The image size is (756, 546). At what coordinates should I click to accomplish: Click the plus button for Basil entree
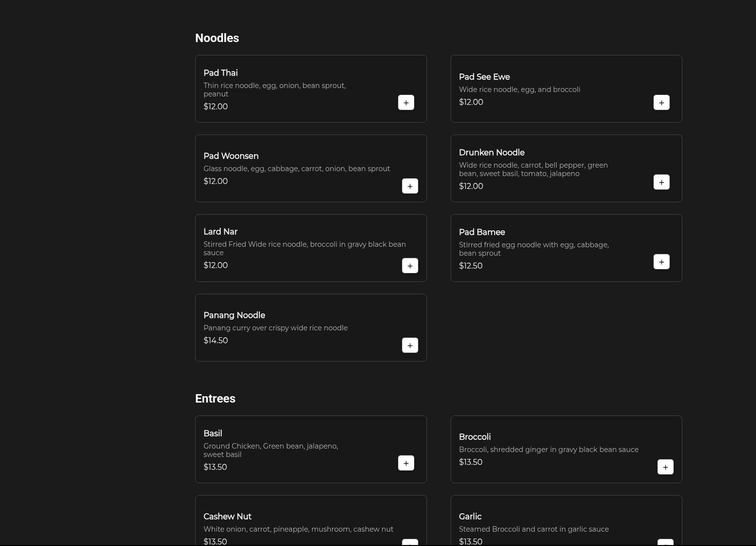point(406,463)
